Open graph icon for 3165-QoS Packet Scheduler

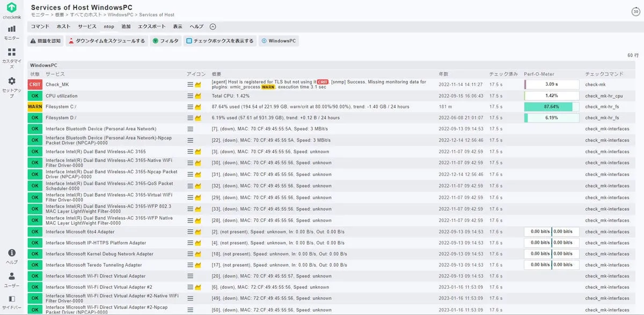click(x=198, y=186)
